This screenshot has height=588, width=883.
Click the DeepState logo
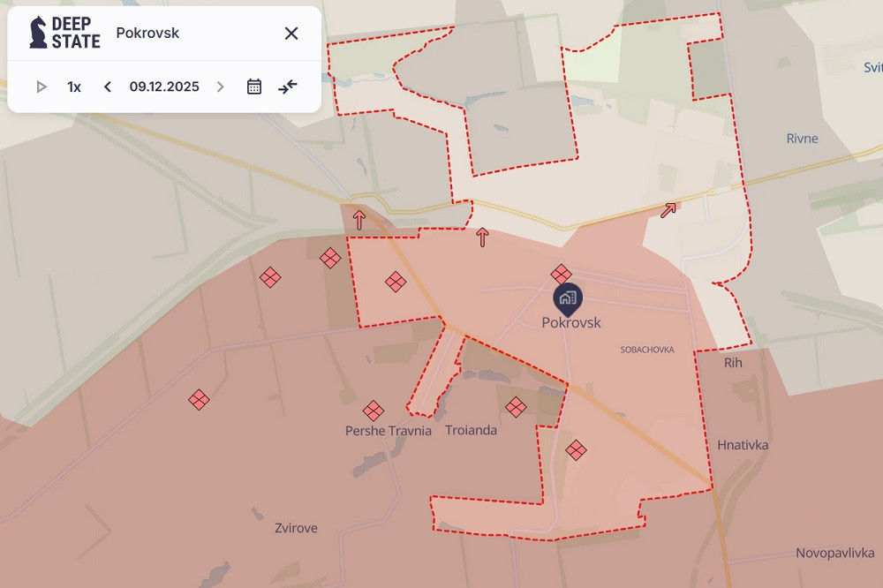(x=64, y=33)
